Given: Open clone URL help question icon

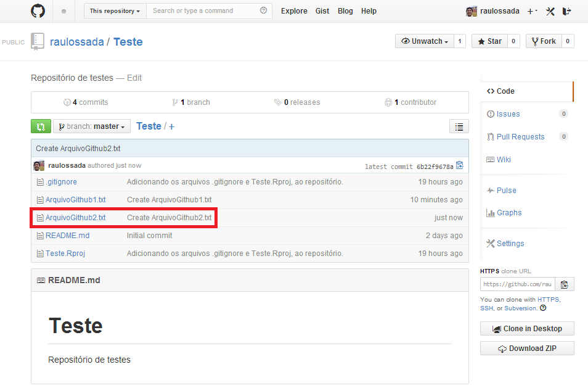Looking at the screenshot, I should pyautogui.click(x=543, y=308).
